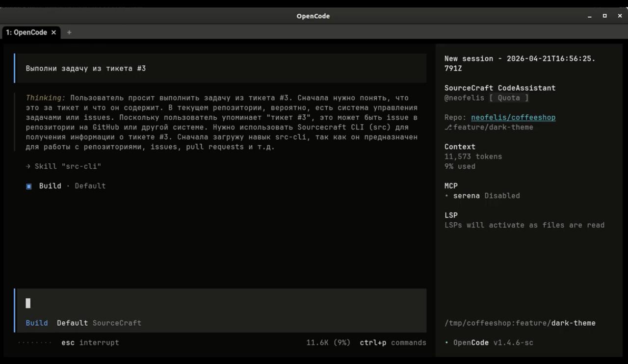Open the ctrl+p commands palette hint

[x=392, y=342]
